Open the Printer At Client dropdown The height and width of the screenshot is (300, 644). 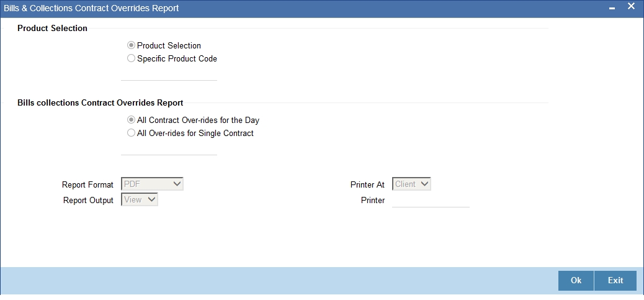pyautogui.click(x=411, y=184)
